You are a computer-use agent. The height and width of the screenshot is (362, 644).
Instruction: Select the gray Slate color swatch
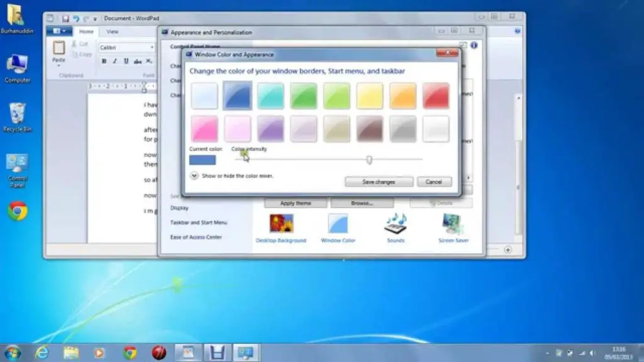coord(402,129)
